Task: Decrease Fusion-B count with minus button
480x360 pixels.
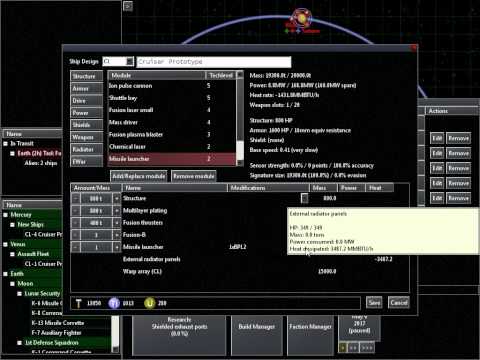Action: [x=76, y=235]
